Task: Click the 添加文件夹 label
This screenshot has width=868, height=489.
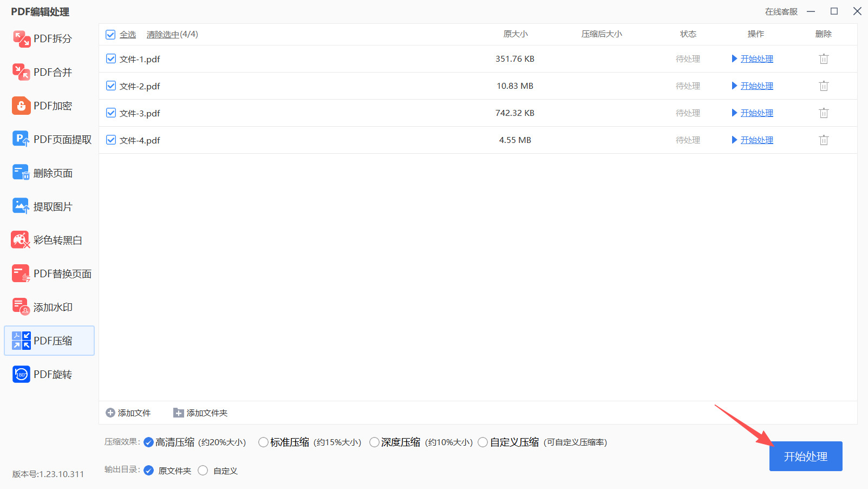Action: [207, 413]
